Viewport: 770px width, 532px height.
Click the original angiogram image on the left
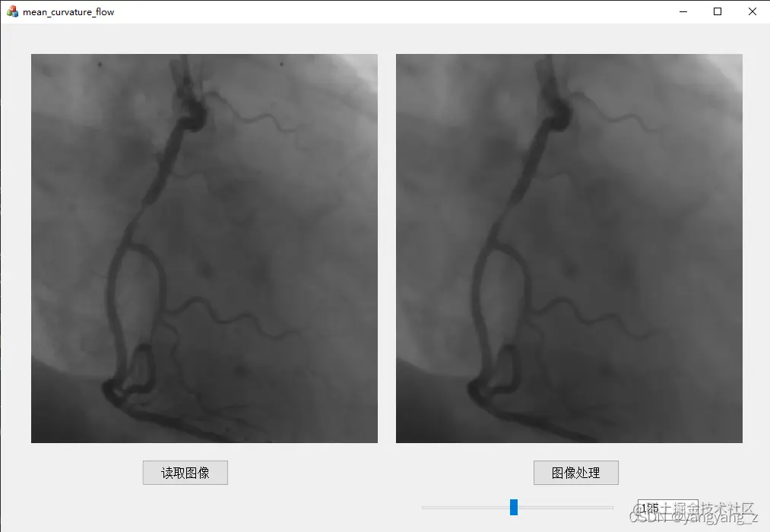[x=204, y=249]
